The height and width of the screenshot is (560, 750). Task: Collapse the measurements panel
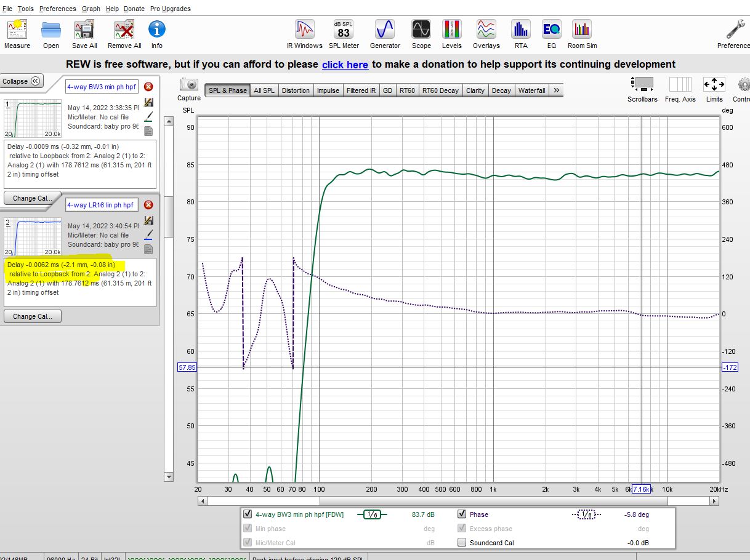pyautogui.click(x=22, y=81)
